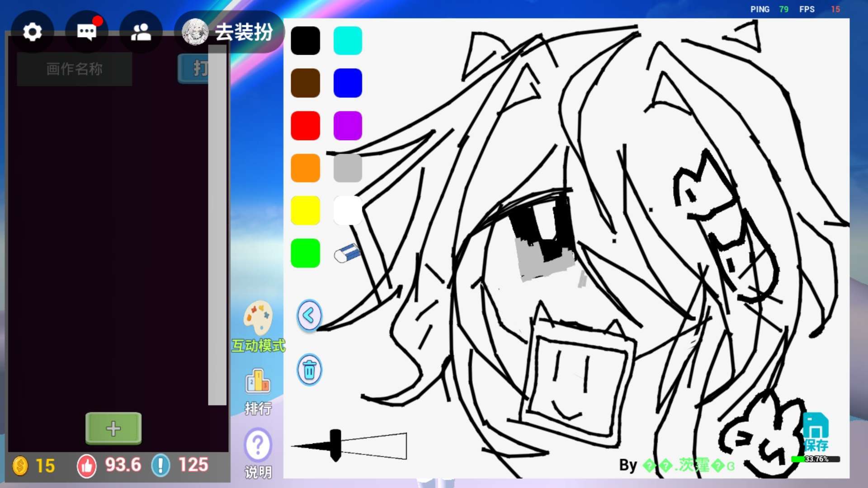The height and width of the screenshot is (488, 868).
Task: Select the bright green color swatch
Action: (x=305, y=253)
